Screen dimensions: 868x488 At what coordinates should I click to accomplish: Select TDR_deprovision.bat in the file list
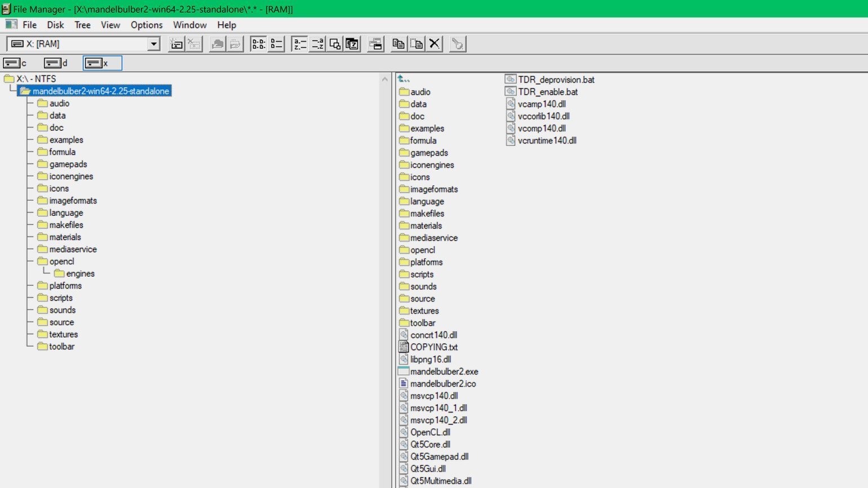550,79
